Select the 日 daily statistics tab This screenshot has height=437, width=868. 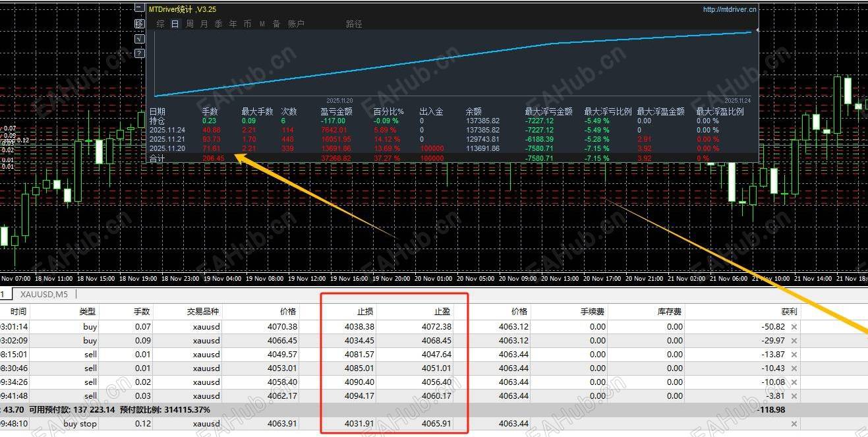(x=175, y=24)
